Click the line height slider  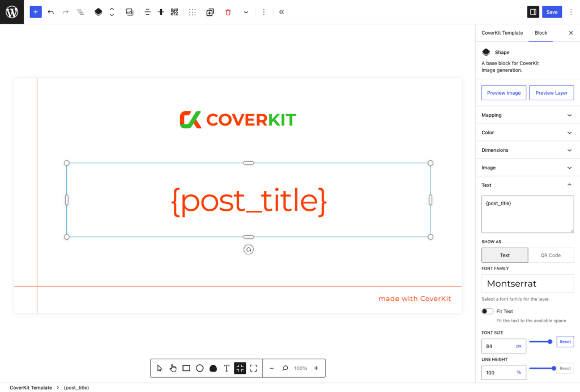542,368
